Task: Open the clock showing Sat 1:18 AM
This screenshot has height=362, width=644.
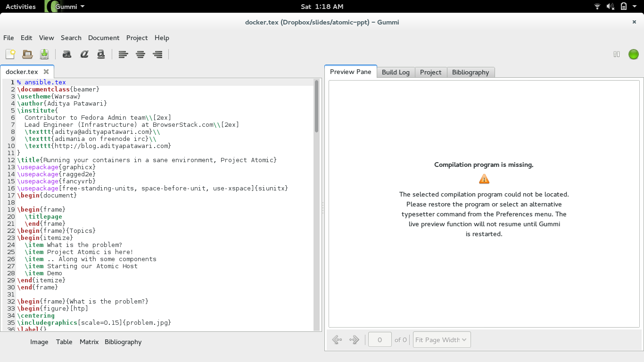Action: coord(322,7)
